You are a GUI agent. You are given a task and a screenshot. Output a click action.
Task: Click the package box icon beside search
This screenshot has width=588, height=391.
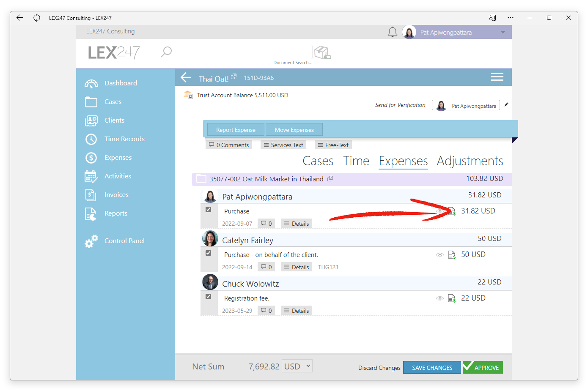click(x=323, y=52)
